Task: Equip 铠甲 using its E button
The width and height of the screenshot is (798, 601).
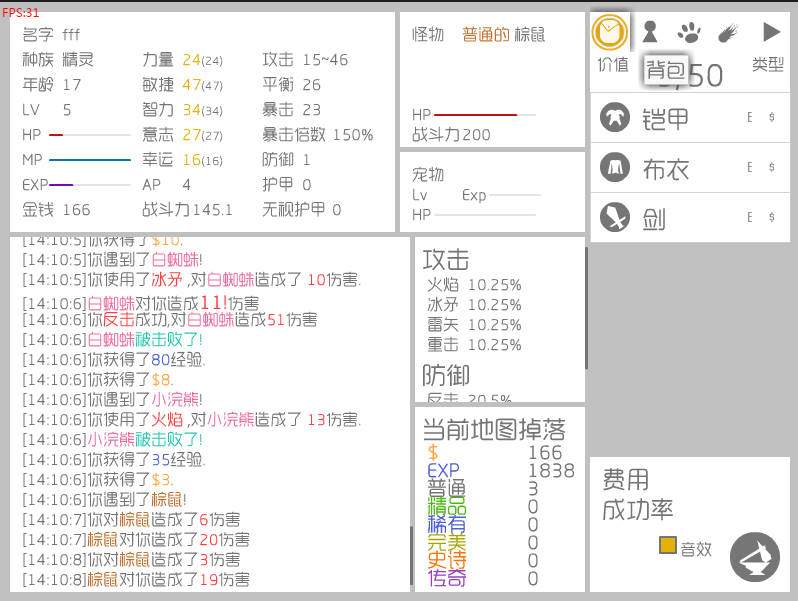Action: click(750, 118)
